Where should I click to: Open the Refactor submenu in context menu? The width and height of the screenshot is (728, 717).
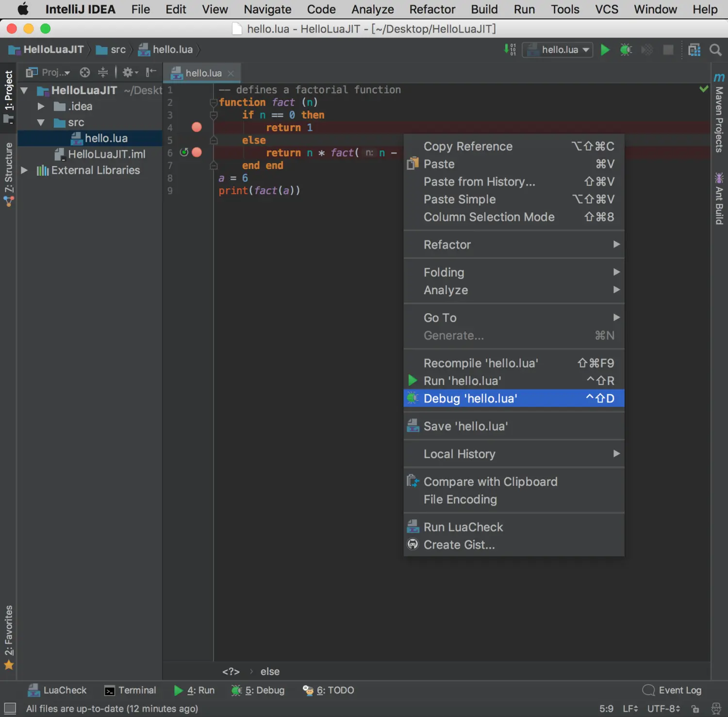click(x=514, y=245)
